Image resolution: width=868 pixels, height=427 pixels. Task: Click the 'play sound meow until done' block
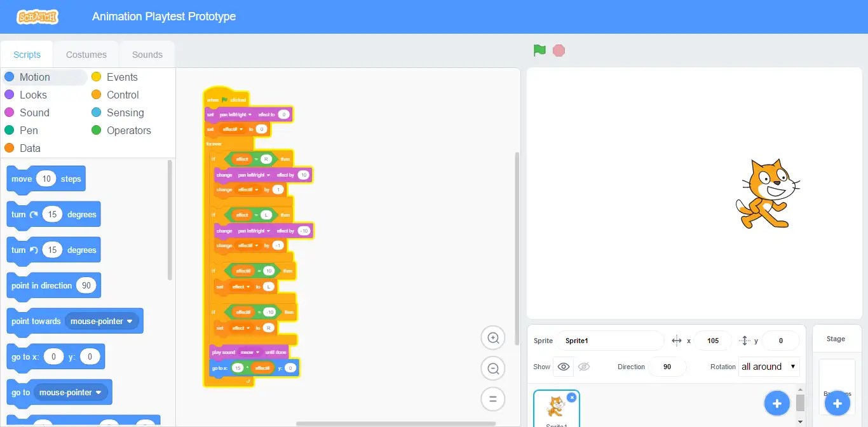(248, 351)
